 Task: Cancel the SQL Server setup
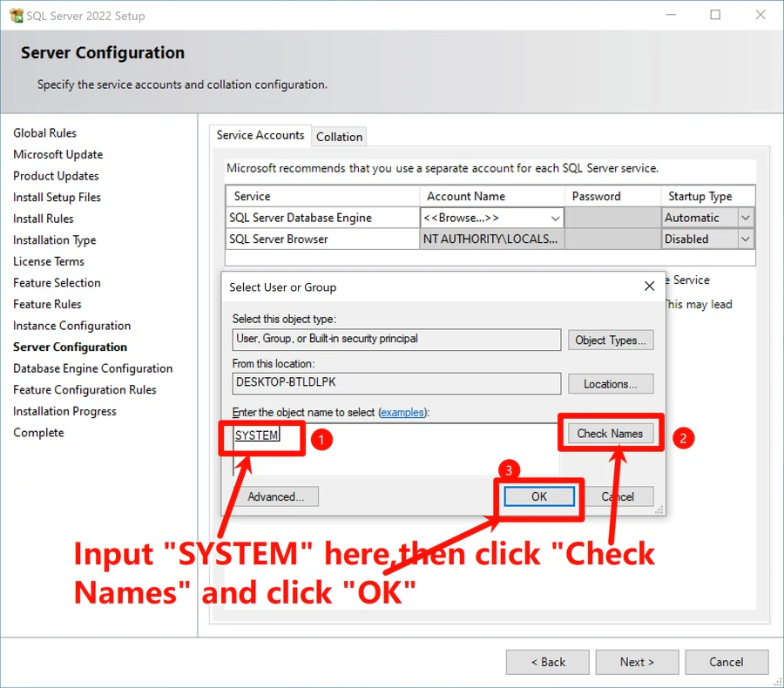click(727, 662)
